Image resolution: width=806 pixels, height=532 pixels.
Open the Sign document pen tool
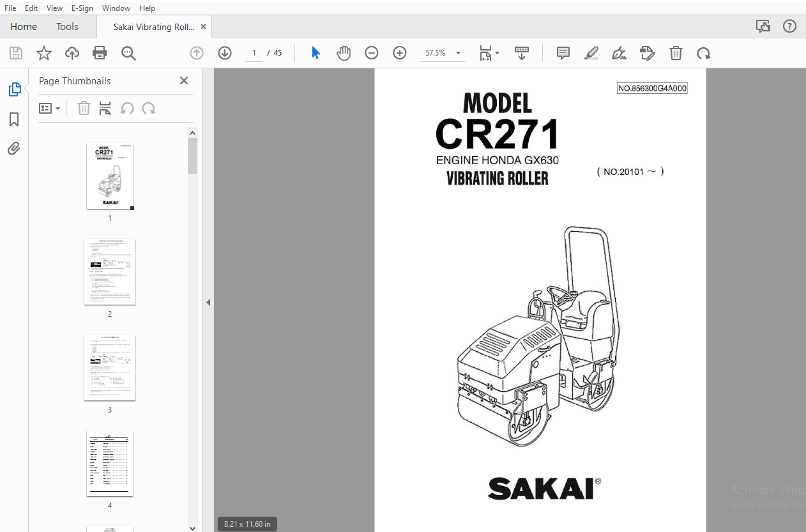click(x=619, y=53)
